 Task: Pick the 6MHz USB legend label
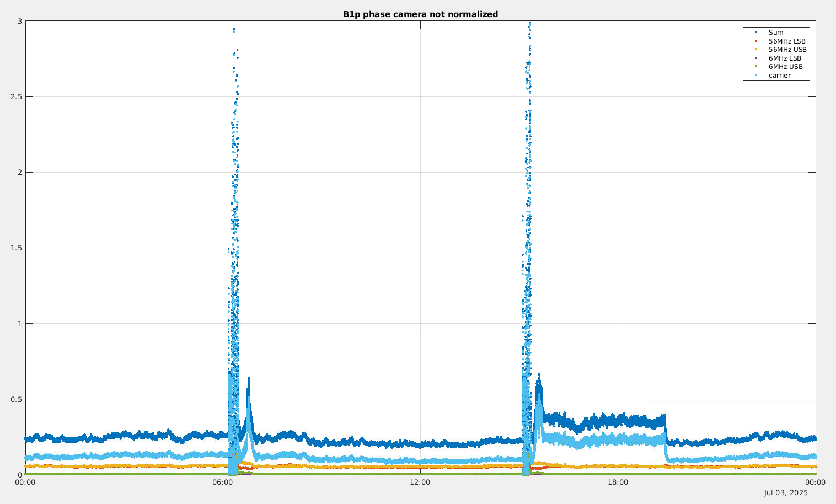click(x=785, y=67)
